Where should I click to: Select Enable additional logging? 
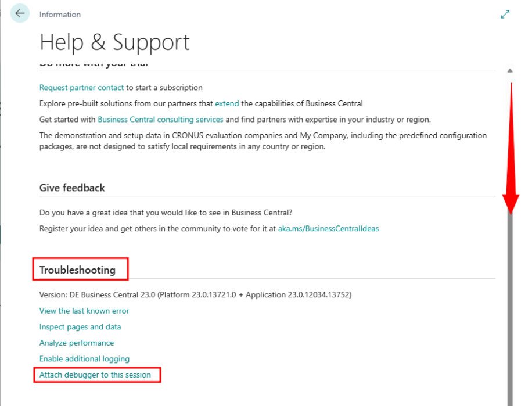click(84, 359)
